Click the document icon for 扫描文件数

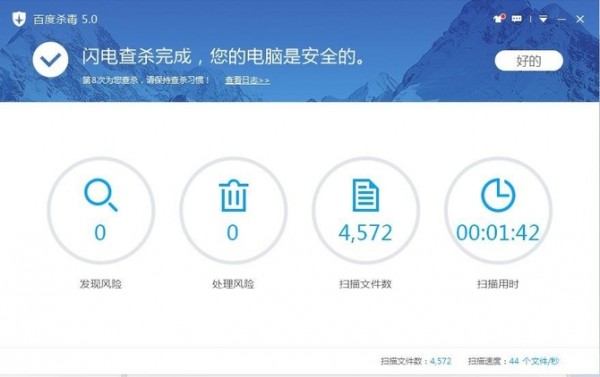pos(365,195)
